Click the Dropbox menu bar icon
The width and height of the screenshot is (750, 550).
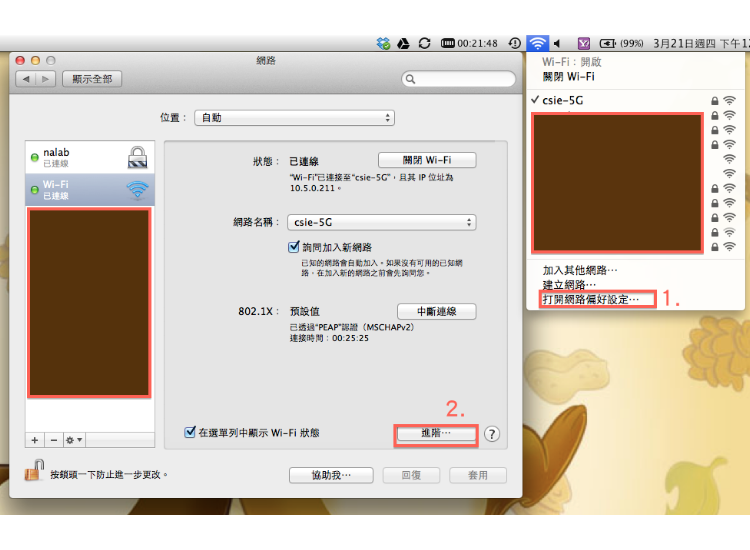coord(383,44)
